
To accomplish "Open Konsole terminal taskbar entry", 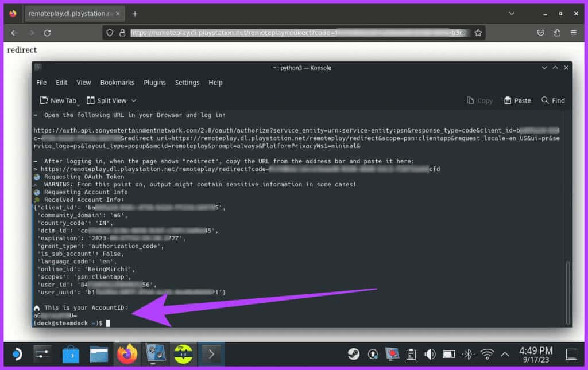I will pyautogui.click(x=211, y=354).
